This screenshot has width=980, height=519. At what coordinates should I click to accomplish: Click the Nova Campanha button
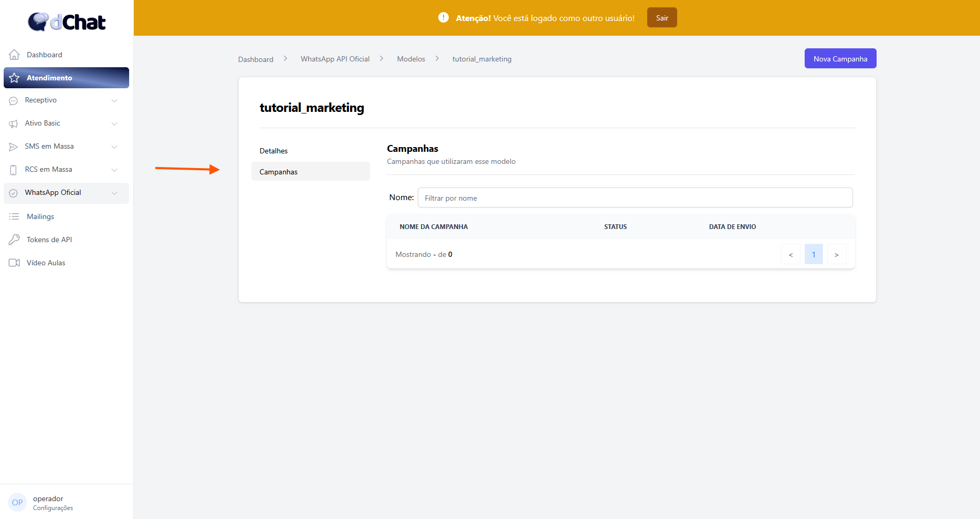840,59
